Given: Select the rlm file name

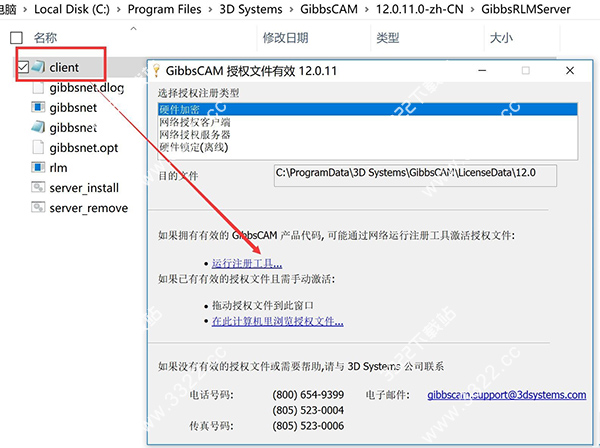Looking at the screenshot, I should (58, 168).
